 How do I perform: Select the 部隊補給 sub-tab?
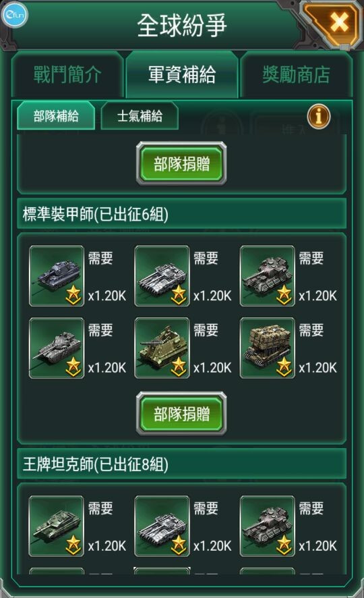coord(56,116)
